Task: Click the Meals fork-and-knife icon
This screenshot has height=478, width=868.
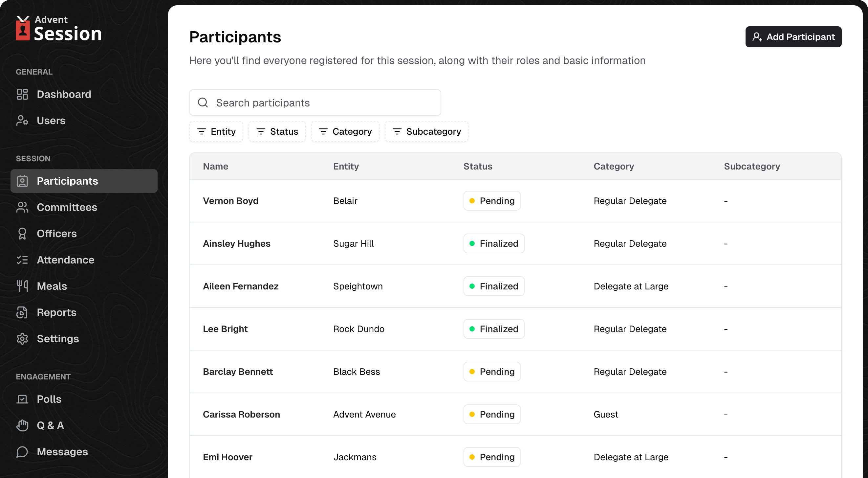Action: pos(22,286)
